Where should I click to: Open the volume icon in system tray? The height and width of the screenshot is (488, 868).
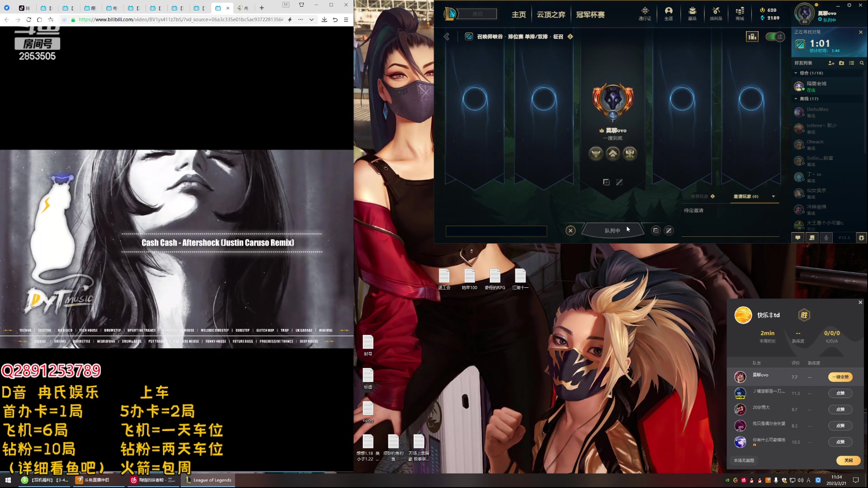pyautogui.click(x=801, y=480)
